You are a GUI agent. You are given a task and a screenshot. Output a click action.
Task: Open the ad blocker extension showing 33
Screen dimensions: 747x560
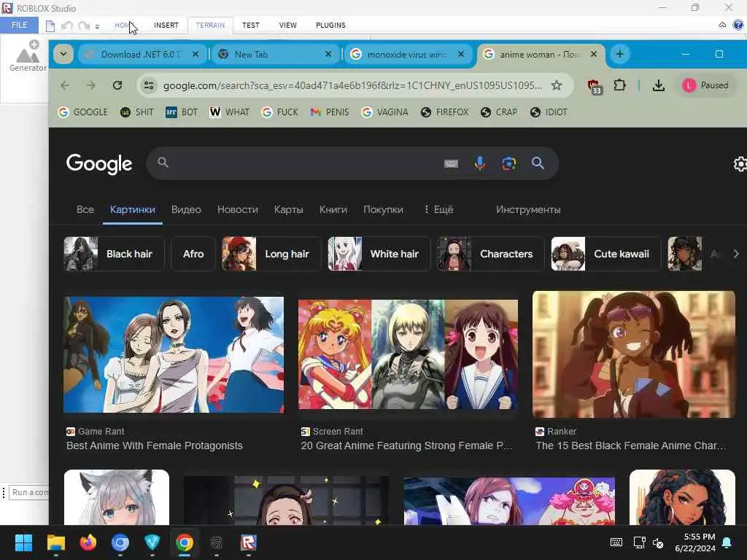[x=594, y=86]
